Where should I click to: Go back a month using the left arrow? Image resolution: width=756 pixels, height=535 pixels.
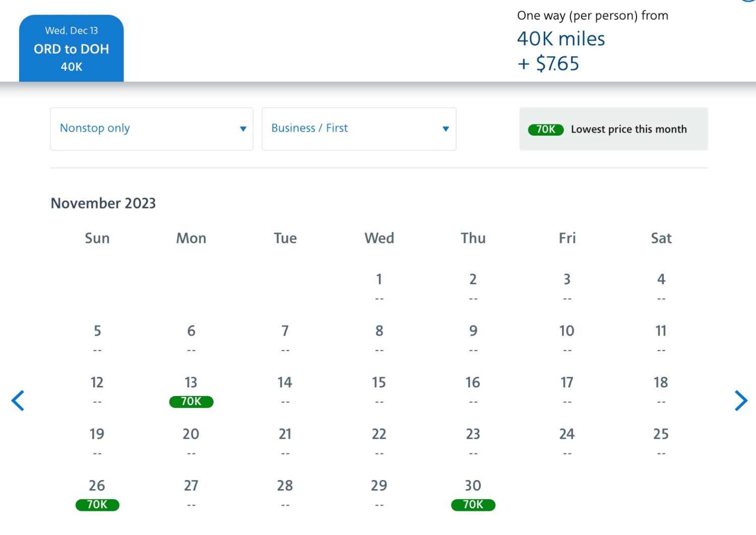pos(17,400)
